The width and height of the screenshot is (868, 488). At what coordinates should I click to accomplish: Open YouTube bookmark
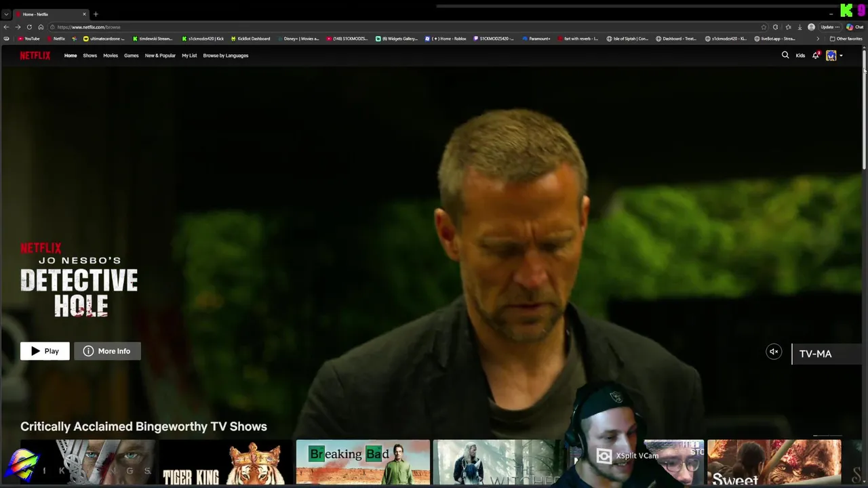(28, 39)
